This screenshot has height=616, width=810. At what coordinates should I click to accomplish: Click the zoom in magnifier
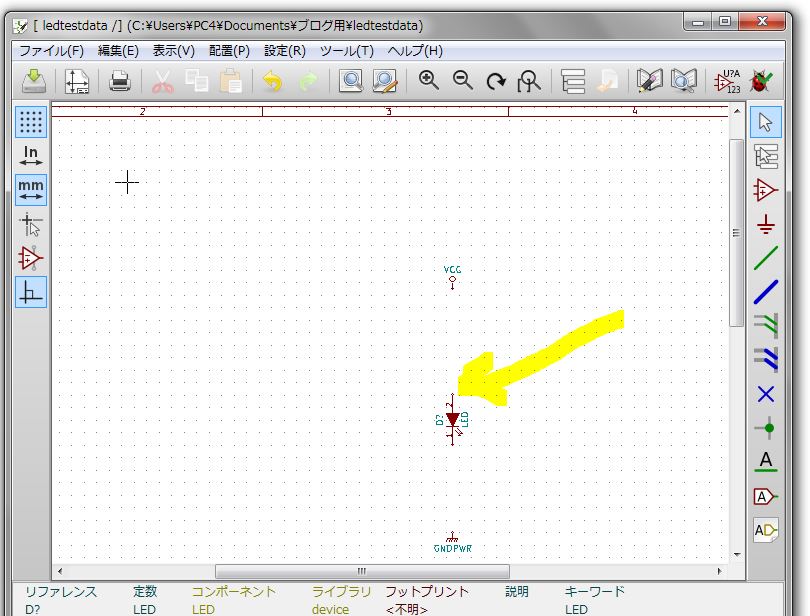pos(428,81)
